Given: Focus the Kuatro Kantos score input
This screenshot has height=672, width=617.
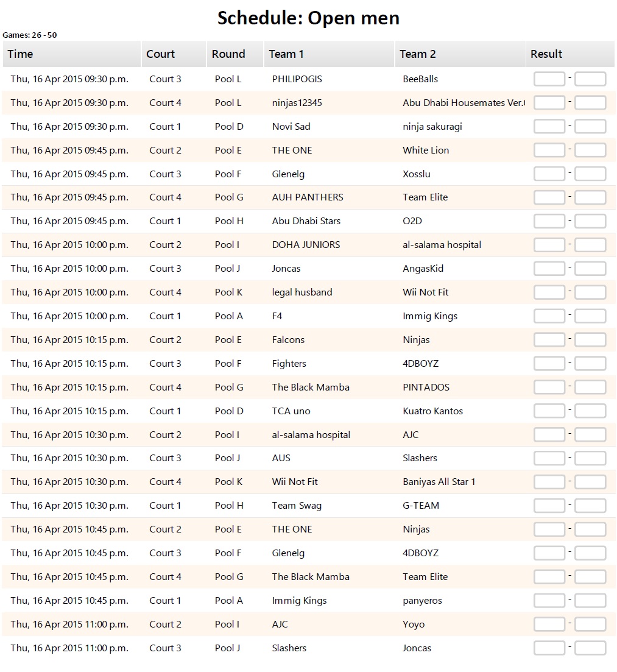Looking at the screenshot, I should (590, 411).
